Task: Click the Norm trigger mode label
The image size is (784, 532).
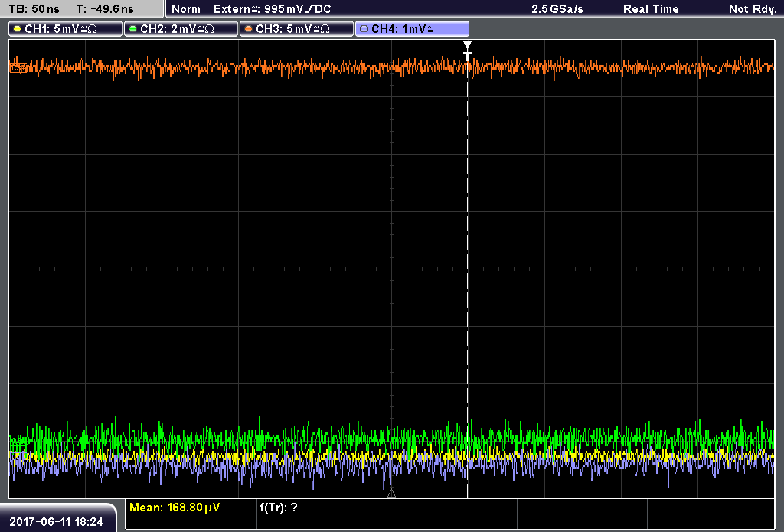Action: 185,9
